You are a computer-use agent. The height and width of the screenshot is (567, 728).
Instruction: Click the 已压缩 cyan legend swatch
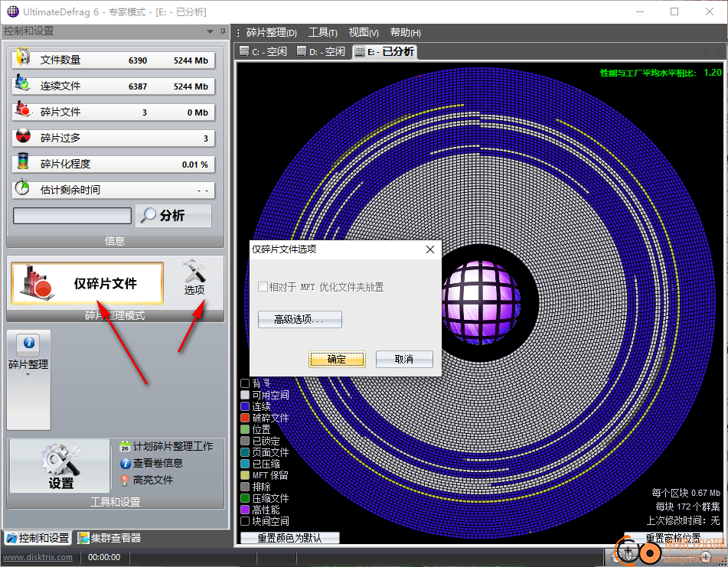[245, 464]
